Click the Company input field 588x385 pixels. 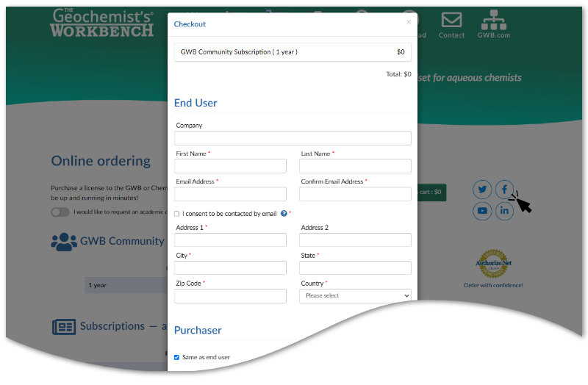click(293, 138)
